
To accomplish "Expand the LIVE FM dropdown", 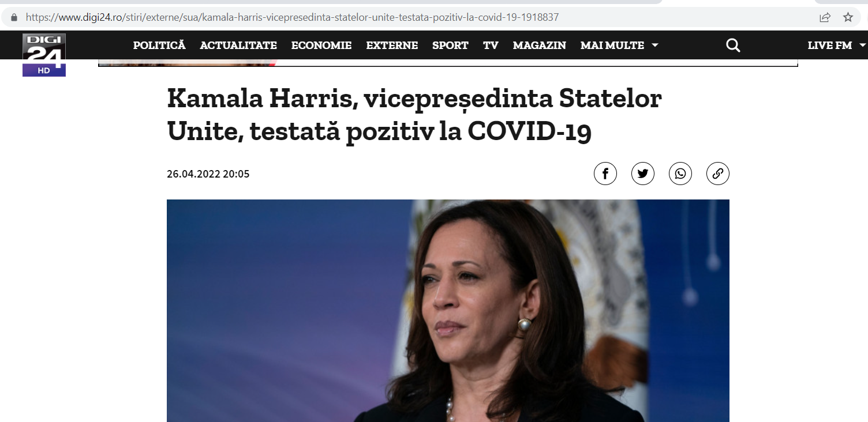I will 837,45.
